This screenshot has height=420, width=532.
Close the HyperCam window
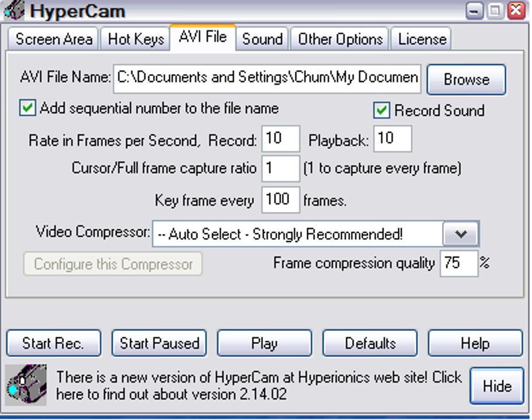tap(516, 10)
